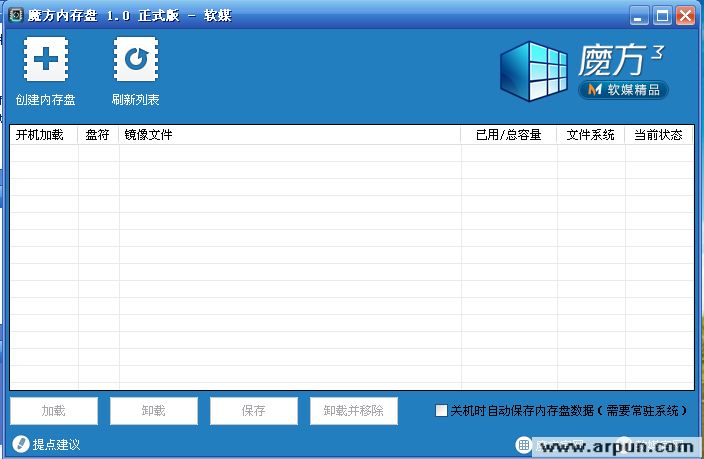Click the 创建内存盘 plus icon
Viewport: 704px width, 459px height.
click(x=46, y=59)
